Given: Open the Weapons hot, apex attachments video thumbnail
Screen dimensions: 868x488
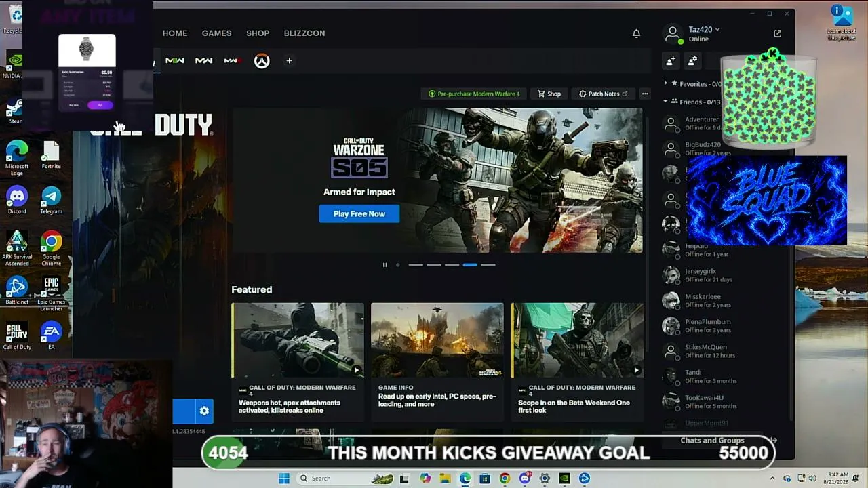Looking at the screenshot, I should [x=298, y=340].
